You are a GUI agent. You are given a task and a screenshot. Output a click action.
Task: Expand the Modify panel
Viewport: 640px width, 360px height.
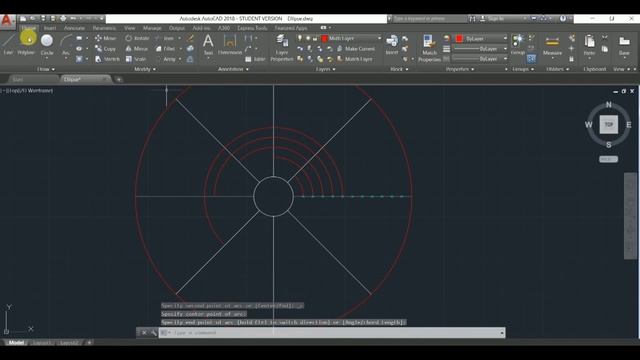coord(145,69)
